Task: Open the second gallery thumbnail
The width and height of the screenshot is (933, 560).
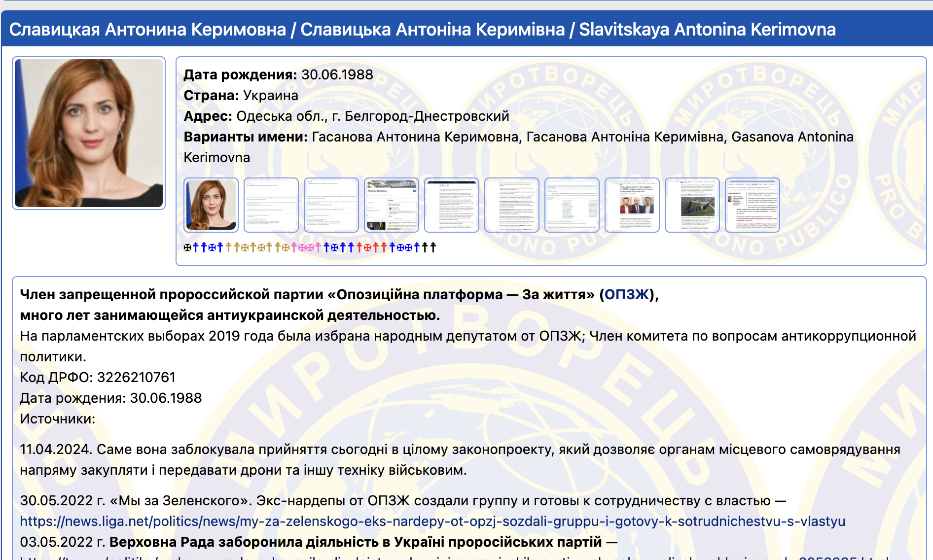Action: pyautogui.click(x=271, y=205)
